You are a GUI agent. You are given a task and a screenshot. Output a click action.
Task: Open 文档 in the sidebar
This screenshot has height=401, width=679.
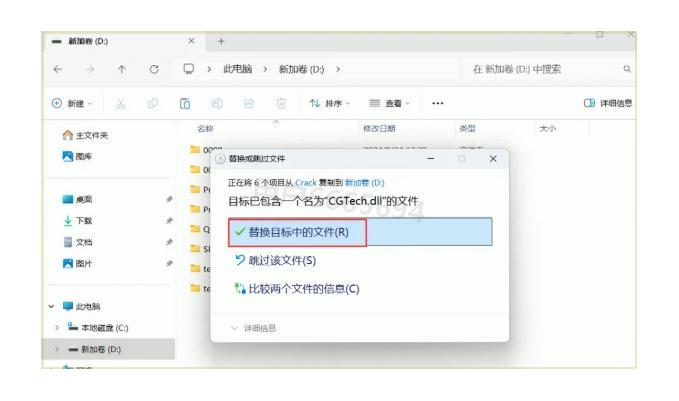[77, 242]
